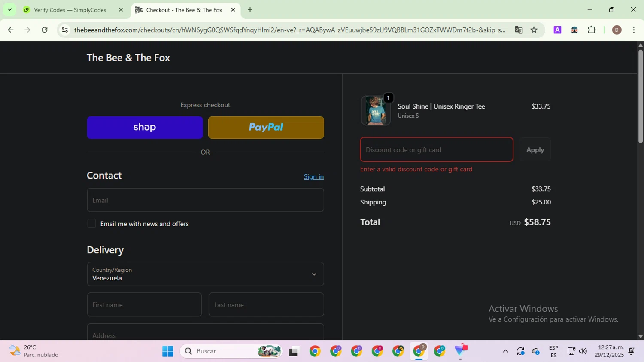Switch to Verify Codes — SimplyCodes tab
644x362 pixels.
[70, 10]
